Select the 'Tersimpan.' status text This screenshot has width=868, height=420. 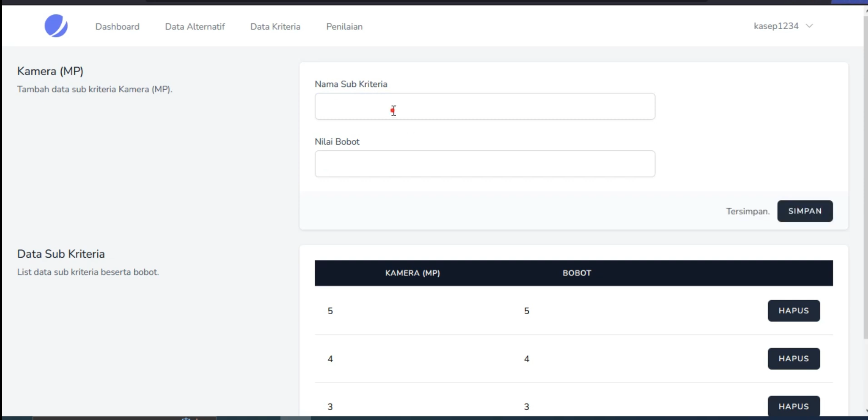coord(748,211)
